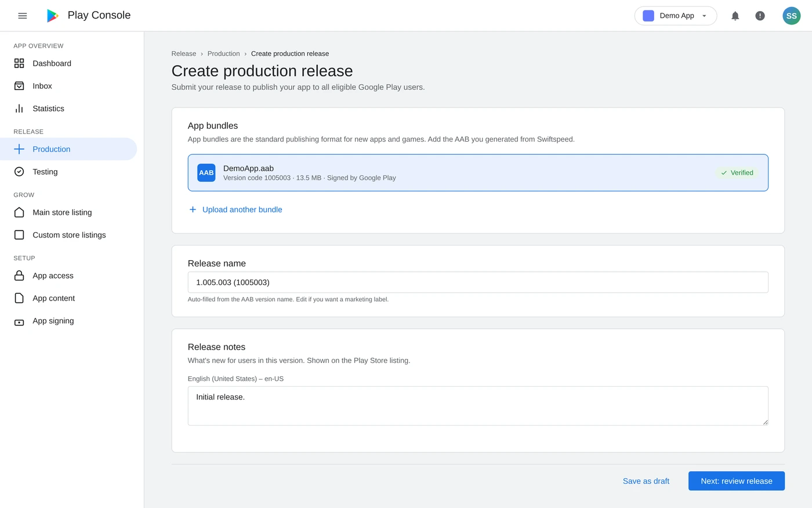Click the AAB bundle file icon

pos(206,172)
